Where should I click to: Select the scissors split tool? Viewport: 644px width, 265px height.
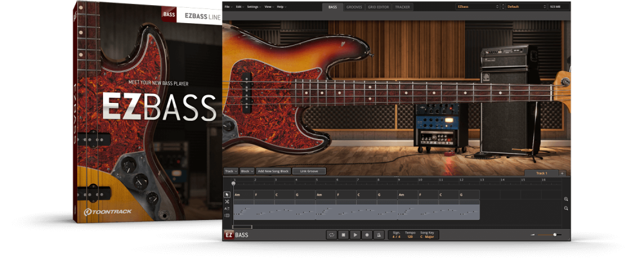[x=227, y=201]
